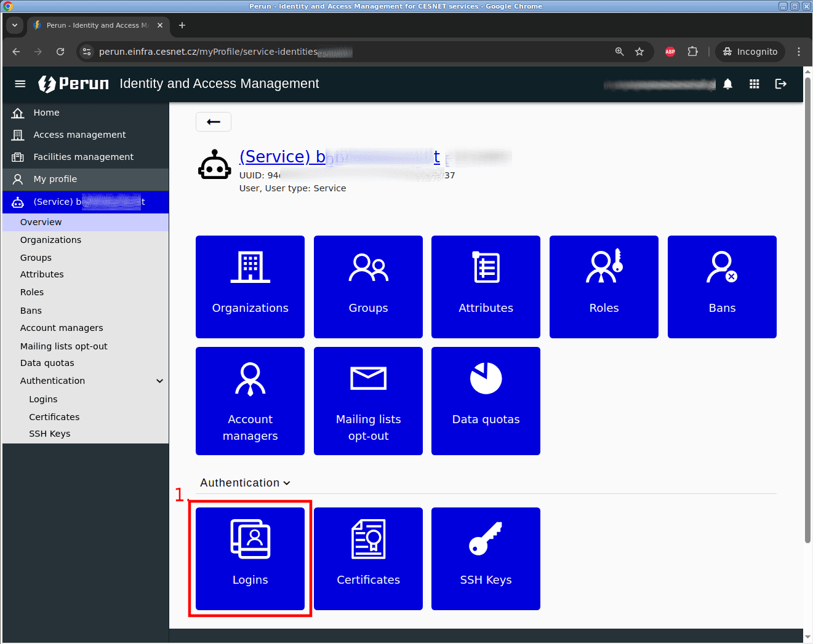This screenshot has width=813, height=644.
Task: Open the SSH Keys tile
Action: (x=486, y=559)
